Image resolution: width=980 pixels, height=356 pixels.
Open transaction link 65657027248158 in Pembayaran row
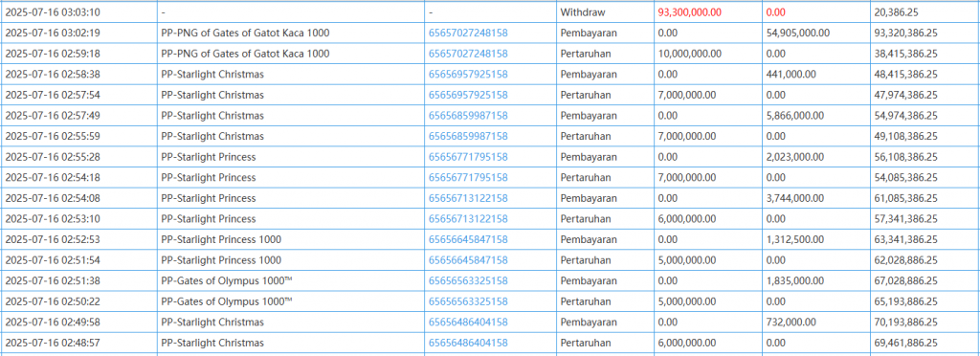(468, 33)
